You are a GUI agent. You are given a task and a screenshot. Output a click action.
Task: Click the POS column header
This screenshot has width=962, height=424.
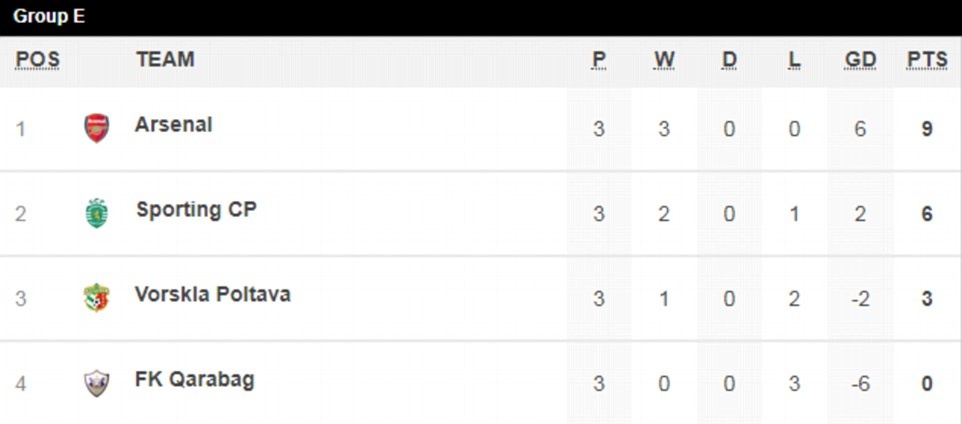[37, 60]
